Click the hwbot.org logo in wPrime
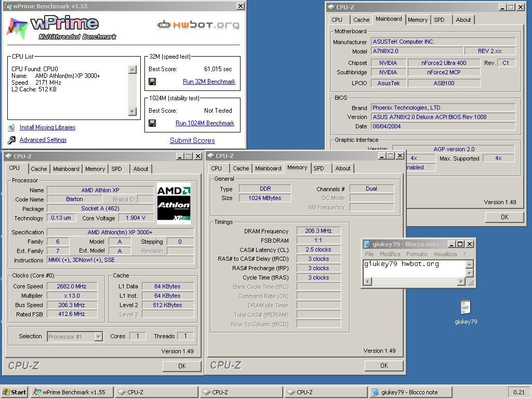Image resolution: width=532 pixels, height=399 pixels. pos(198,25)
